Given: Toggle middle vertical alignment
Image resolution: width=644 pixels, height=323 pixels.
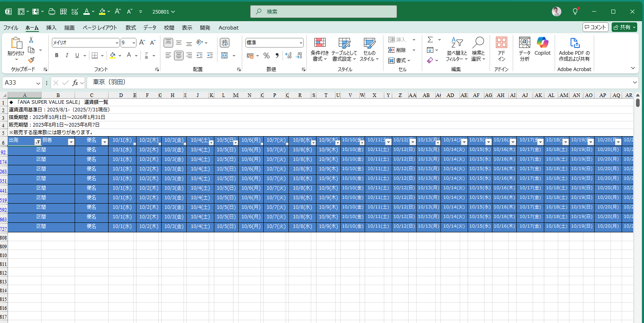Looking at the screenshot, I should tap(179, 43).
